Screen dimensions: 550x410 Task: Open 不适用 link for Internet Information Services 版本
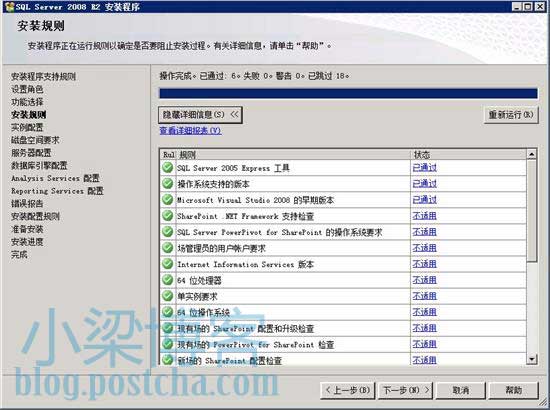point(424,264)
